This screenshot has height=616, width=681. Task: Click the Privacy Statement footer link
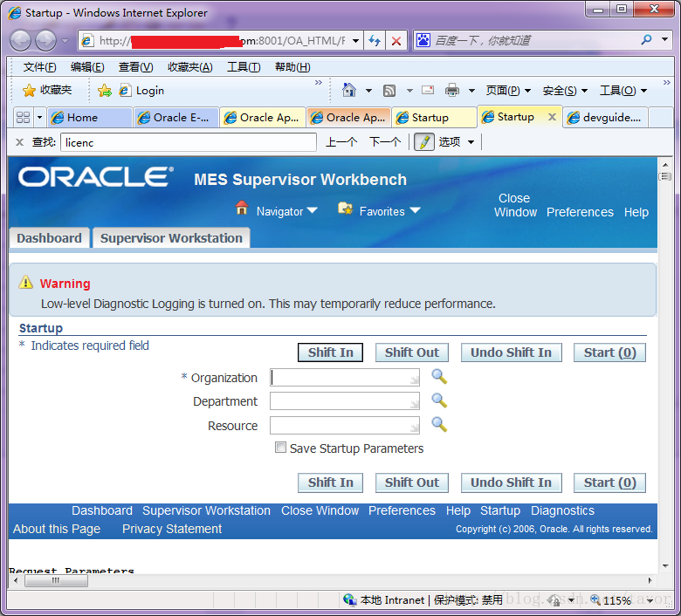click(172, 529)
